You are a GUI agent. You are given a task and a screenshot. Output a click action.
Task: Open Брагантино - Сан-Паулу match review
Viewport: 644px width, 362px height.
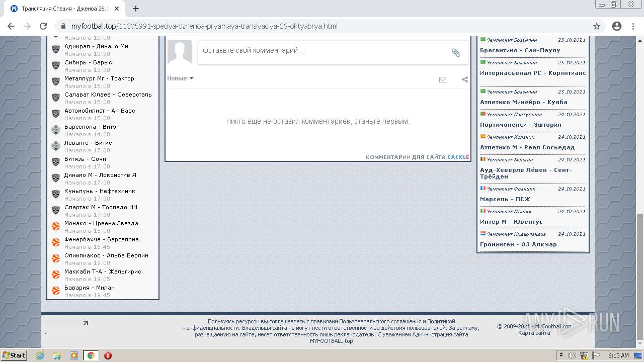click(520, 50)
